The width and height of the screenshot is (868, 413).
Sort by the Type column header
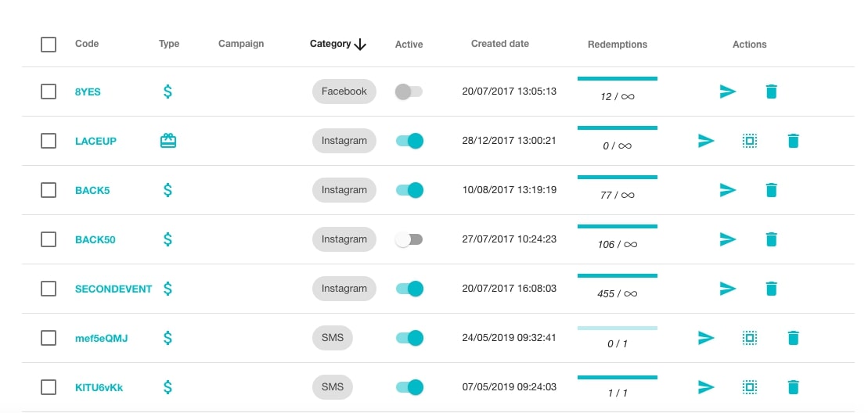(x=169, y=45)
